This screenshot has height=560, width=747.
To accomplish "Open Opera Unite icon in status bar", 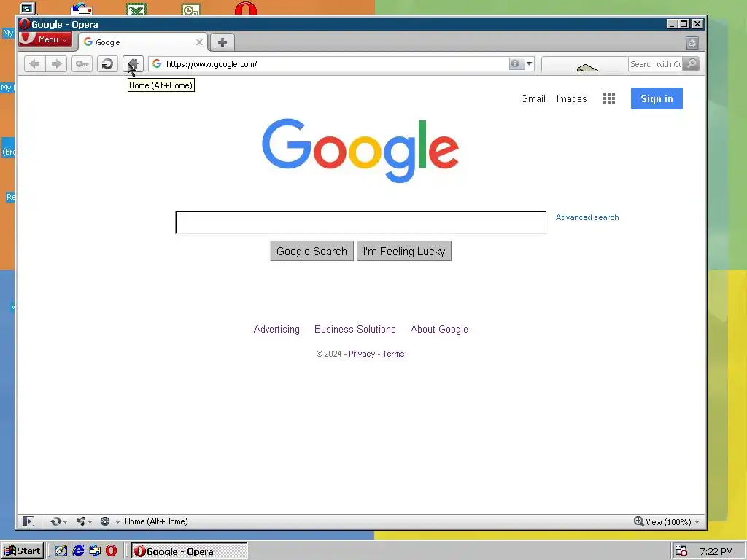I will coord(81,521).
